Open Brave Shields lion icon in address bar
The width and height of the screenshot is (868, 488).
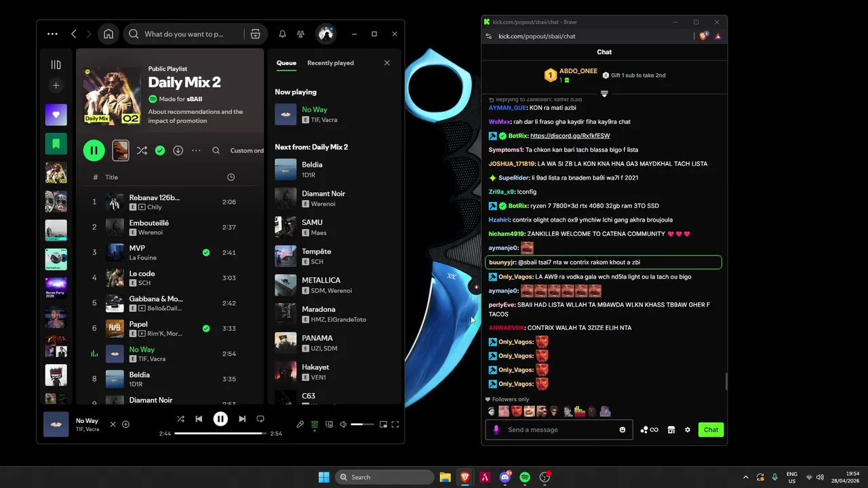coord(703,36)
